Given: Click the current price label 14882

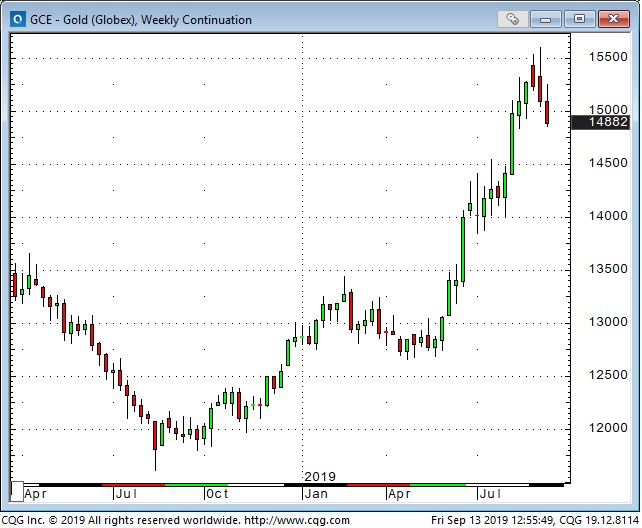Looking at the screenshot, I should [601, 122].
